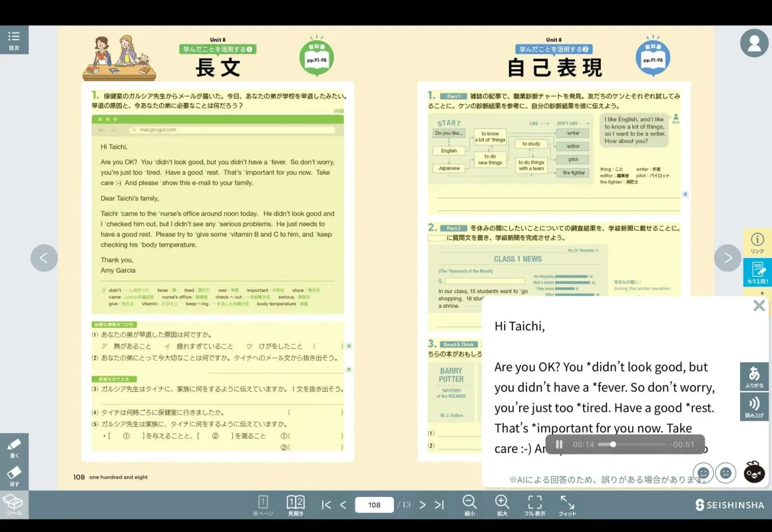This screenshot has width=772, height=532.
Task: Jump to the first page with the |< button
Action: click(x=325, y=505)
